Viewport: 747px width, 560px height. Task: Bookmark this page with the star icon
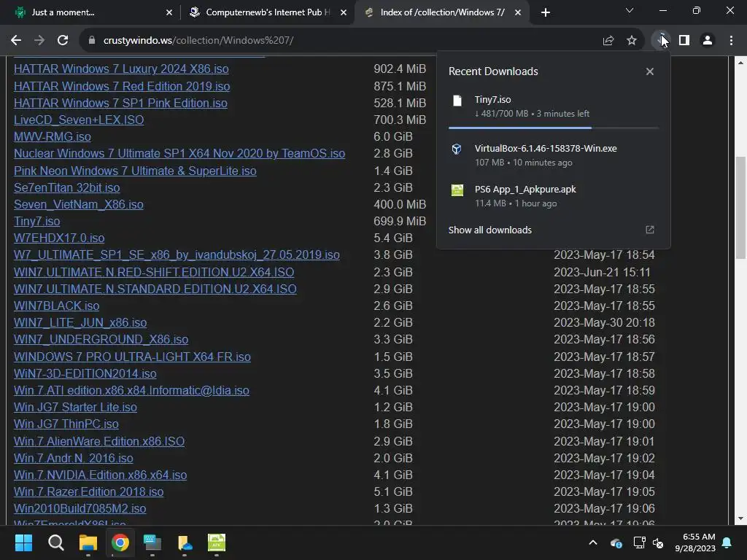[632, 41]
